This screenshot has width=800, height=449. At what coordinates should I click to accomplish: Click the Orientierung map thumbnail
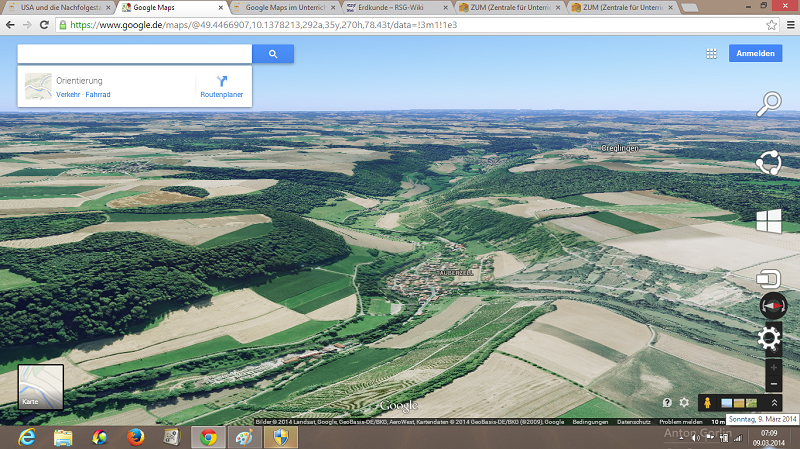point(38,86)
